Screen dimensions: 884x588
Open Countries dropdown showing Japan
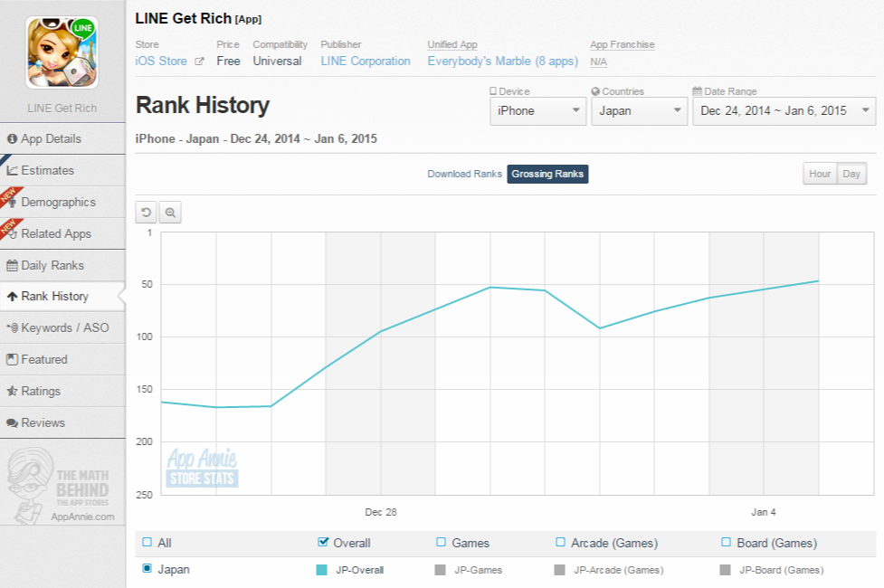click(640, 111)
